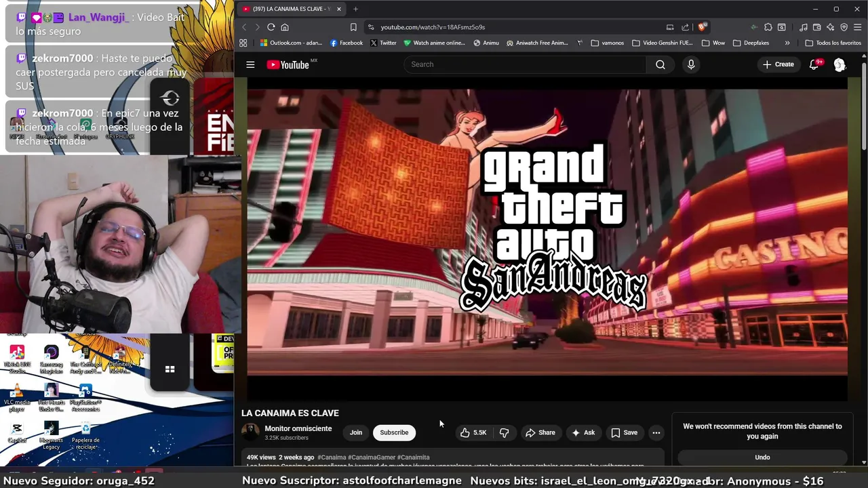Open the Twitter bookmark

(383, 43)
